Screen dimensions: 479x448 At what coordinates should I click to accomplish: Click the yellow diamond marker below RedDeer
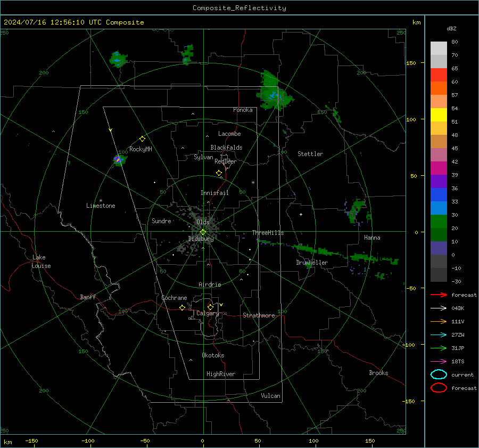(219, 173)
